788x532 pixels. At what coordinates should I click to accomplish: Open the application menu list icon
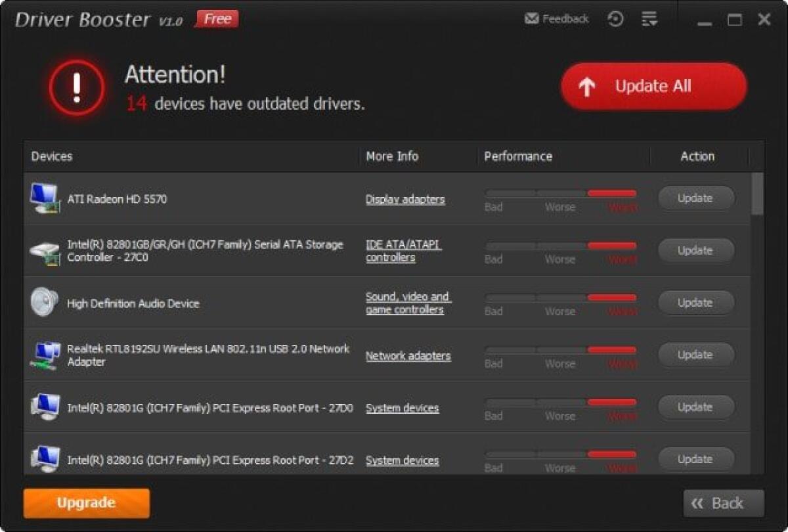[649, 18]
